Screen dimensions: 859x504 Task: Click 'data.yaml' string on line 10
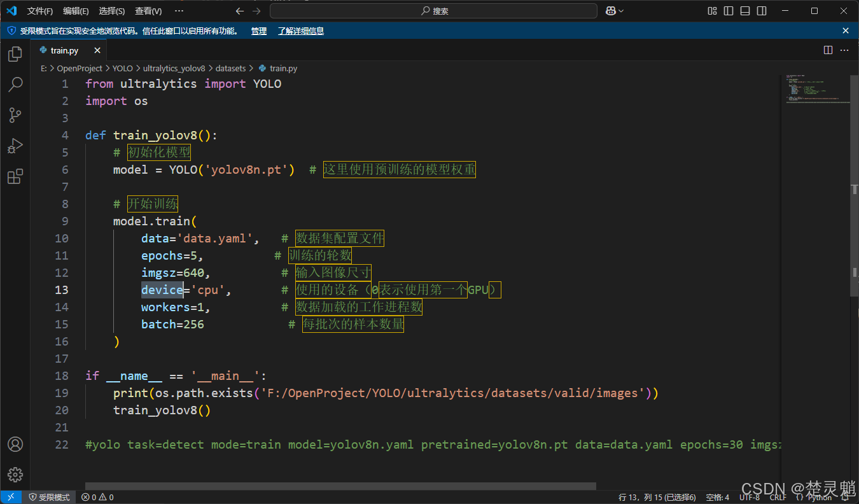pos(214,238)
